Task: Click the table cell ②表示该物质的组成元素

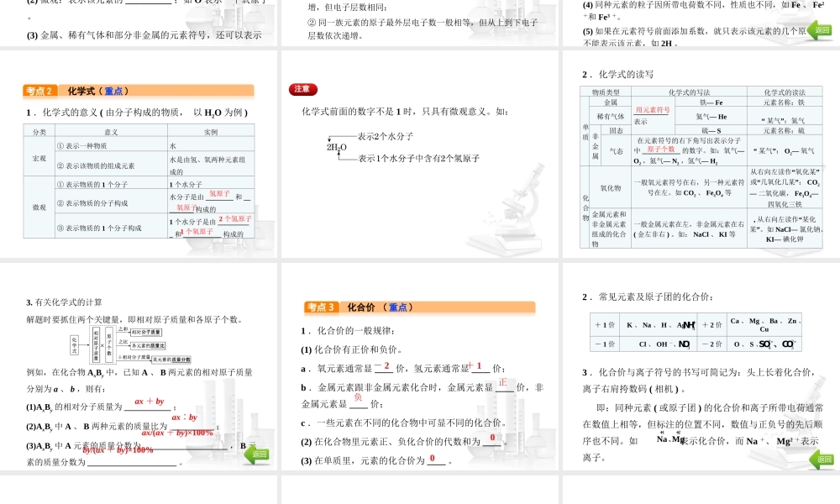Action: click(x=112, y=165)
